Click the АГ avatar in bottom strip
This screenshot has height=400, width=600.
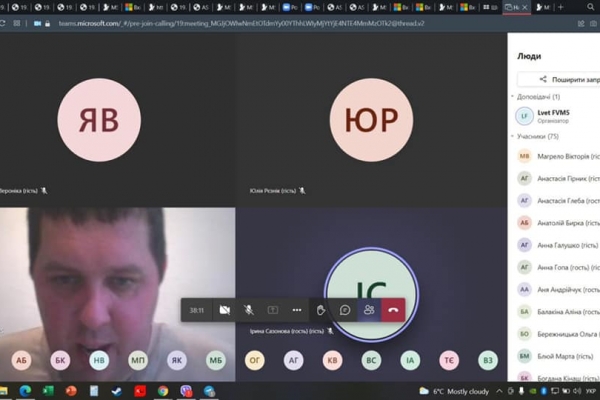tap(293, 360)
